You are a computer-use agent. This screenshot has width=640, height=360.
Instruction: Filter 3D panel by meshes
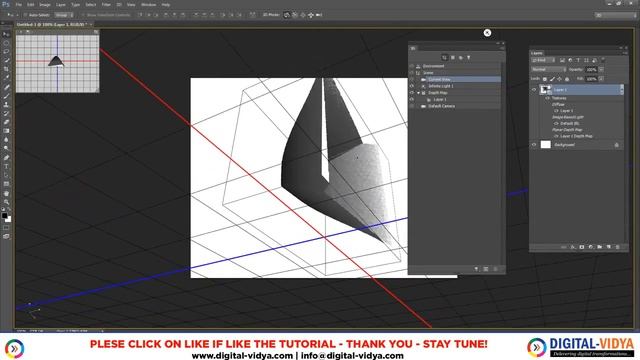click(x=453, y=58)
